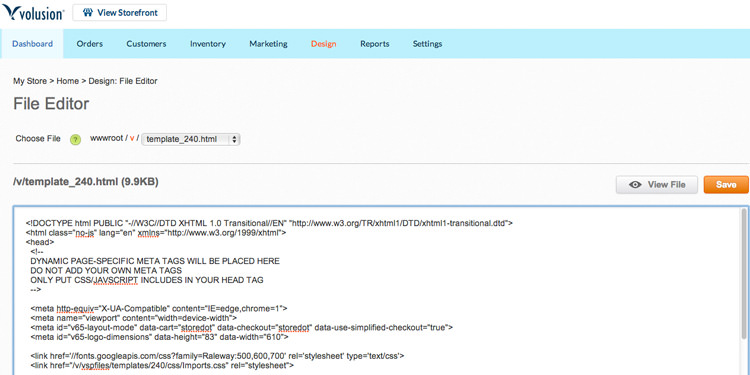This screenshot has height=375, width=750.
Task: Open the Orders menu
Action: pyautogui.click(x=89, y=44)
